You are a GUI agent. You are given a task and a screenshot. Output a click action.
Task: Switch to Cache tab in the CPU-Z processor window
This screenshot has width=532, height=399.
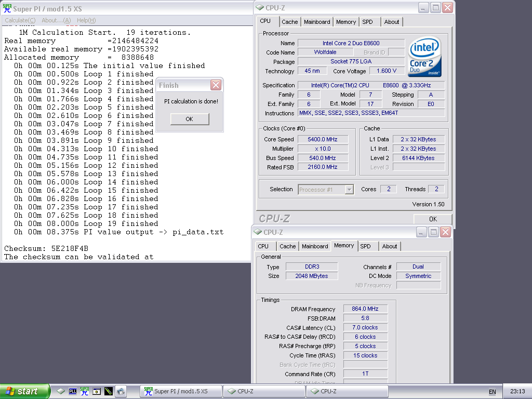tap(290, 22)
